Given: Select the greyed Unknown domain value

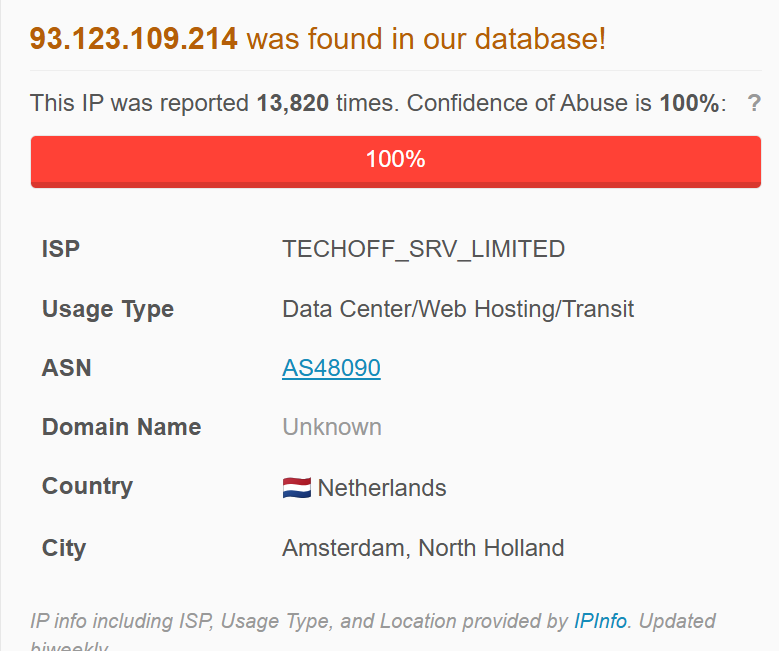Looking at the screenshot, I should pos(332,427).
